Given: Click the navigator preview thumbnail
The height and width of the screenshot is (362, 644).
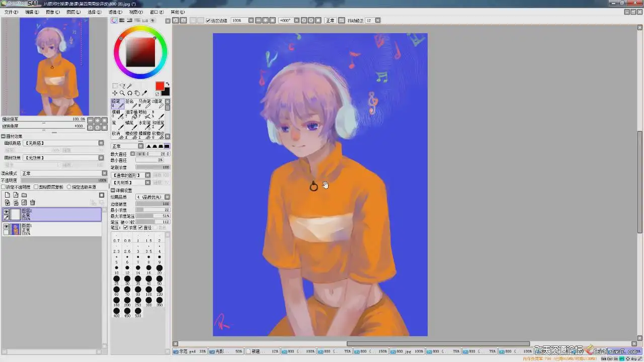Looking at the screenshot, I should tap(54, 66).
